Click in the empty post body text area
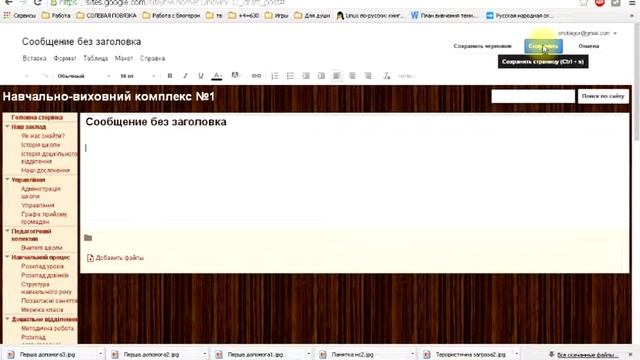Viewport: 640px width, 360px height. tap(354, 180)
